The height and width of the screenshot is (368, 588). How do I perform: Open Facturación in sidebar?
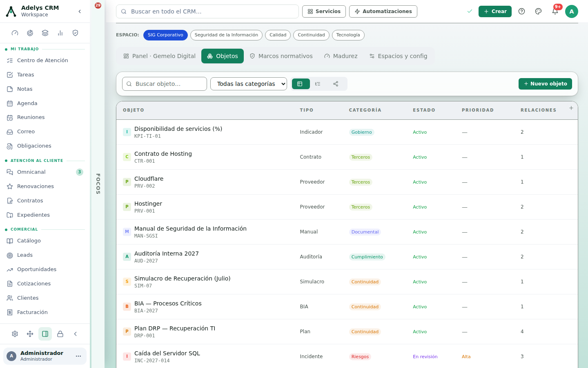point(45,312)
